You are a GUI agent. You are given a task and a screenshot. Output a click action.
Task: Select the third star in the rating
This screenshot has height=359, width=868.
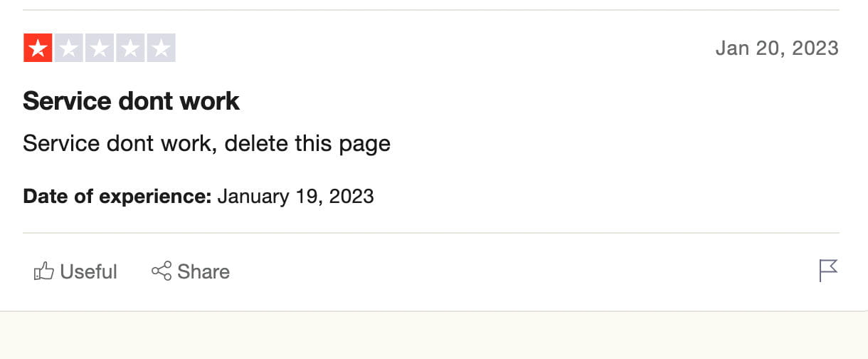click(x=100, y=48)
